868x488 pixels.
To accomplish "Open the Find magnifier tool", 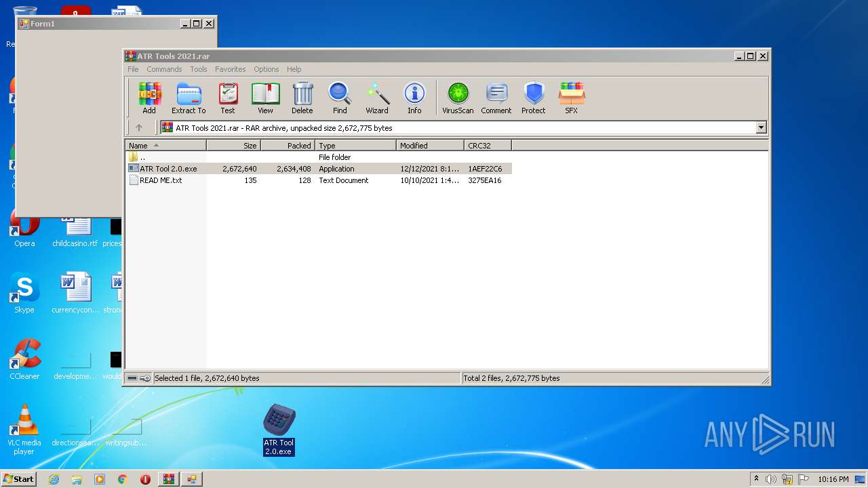I will click(x=340, y=98).
